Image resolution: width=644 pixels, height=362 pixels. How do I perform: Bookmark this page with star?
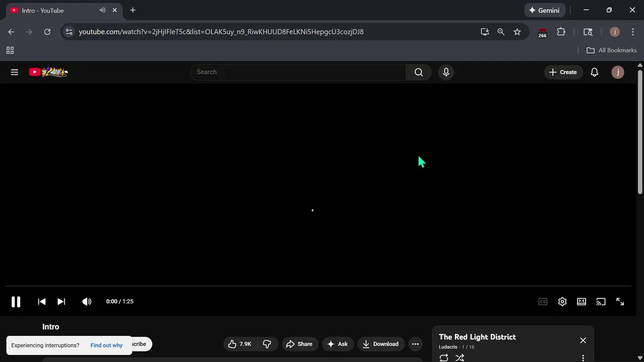click(517, 32)
